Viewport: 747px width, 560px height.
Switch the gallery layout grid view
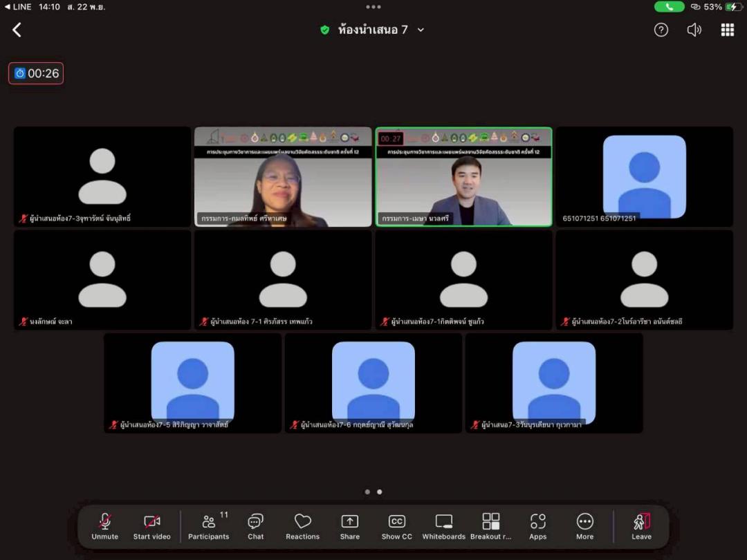[x=727, y=30]
